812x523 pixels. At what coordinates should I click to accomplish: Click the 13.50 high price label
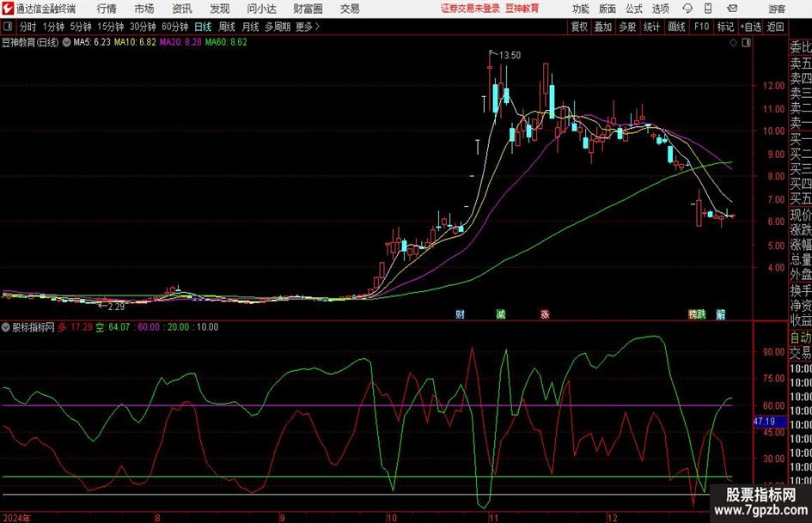pos(510,55)
